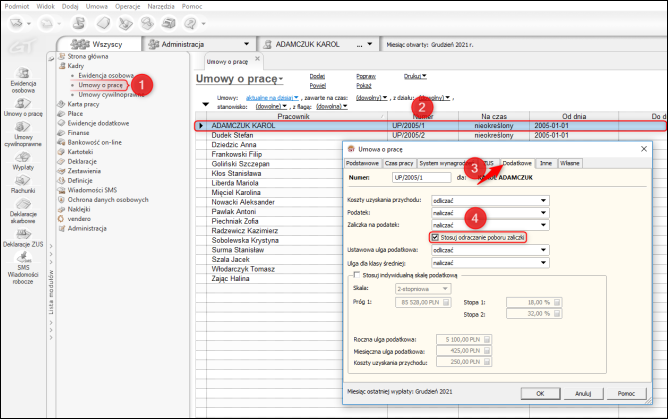This screenshot has height=419, width=668.
Task: Switch to the 'Czas pracy' dialog tab
Action: [399, 162]
